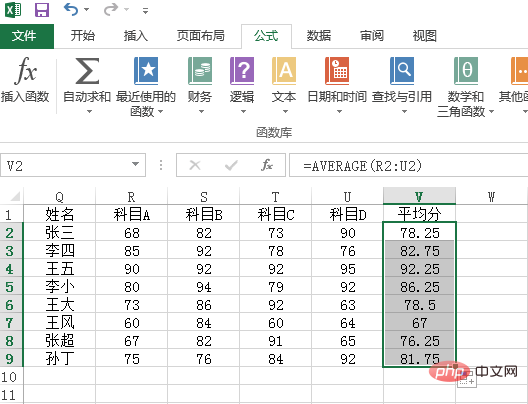This screenshot has height=404, width=528.
Task: Click the Auto Fill Options icon
Action: coord(467,378)
